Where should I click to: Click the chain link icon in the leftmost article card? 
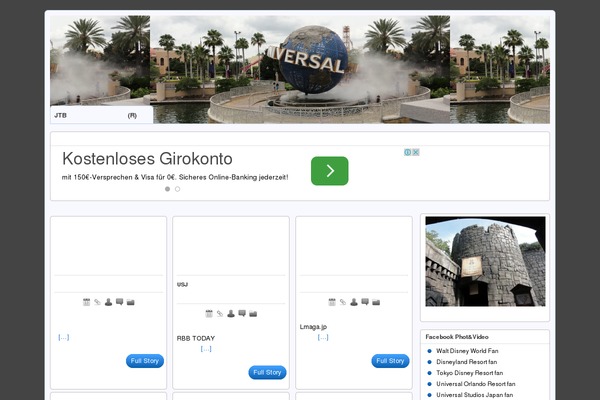point(98,302)
